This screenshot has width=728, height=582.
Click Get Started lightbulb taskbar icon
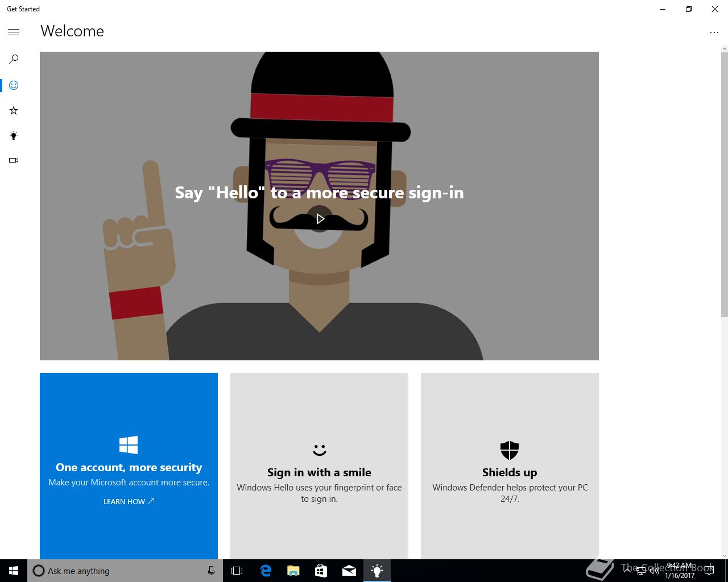click(377, 571)
